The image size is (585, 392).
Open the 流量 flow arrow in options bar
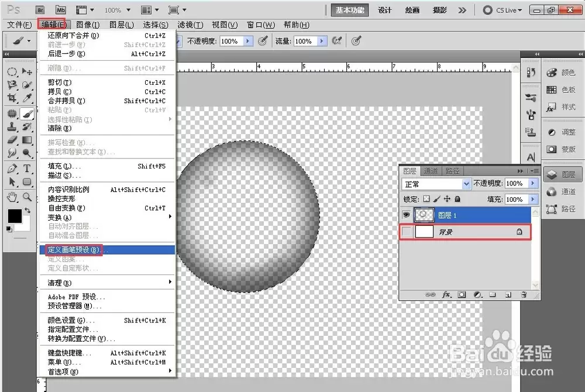(x=322, y=41)
